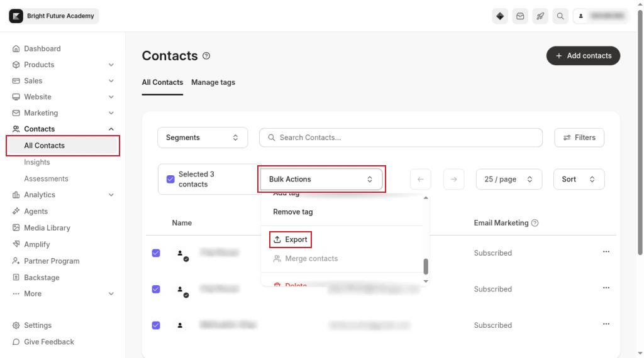Expand the Marketing sidebar chevron
This screenshot has height=358, width=644.
pyautogui.click(x=111, y=113)
